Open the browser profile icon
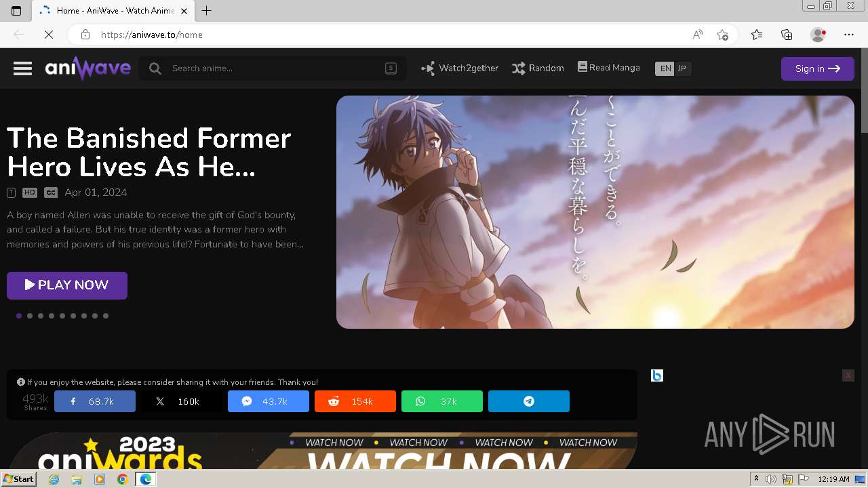868x488 pixels. coord(818,35)
